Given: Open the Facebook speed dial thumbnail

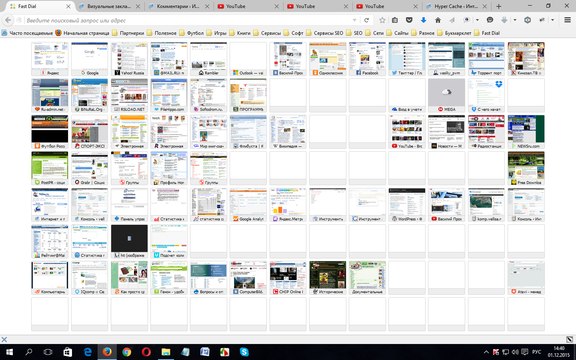Looking at the screenshot, I should [x=367, y=59].
